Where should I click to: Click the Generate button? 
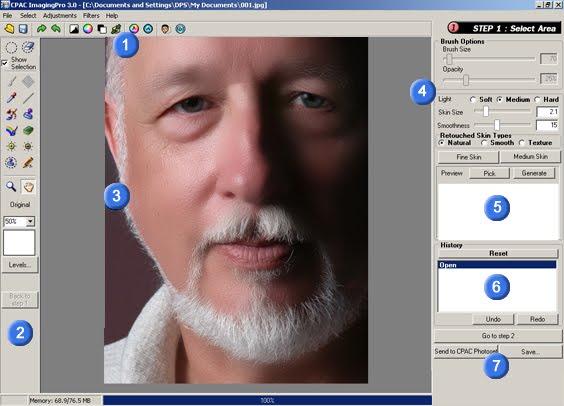[534, 173]
